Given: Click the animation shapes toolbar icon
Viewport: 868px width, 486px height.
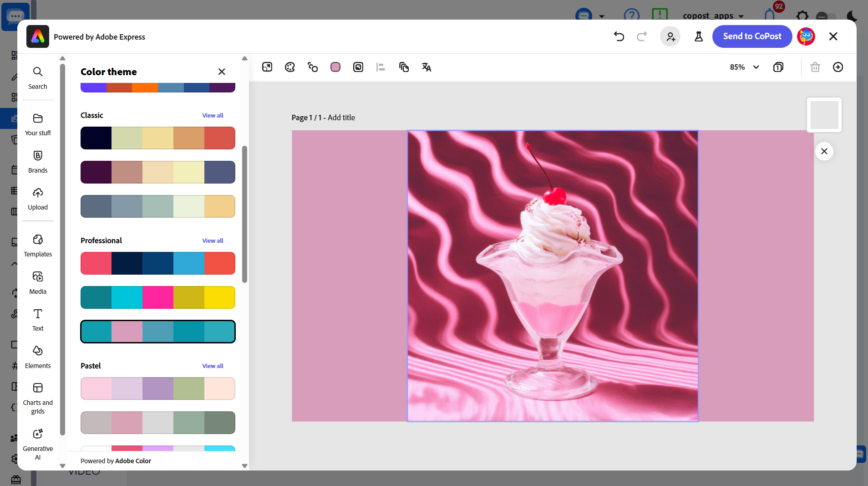Looking at the screenshot, I should (x=313, y=67).
